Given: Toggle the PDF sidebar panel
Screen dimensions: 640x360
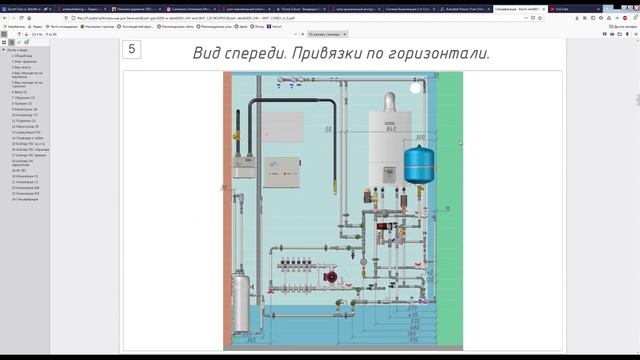Looking at the screenshot, I should [4, 34].
